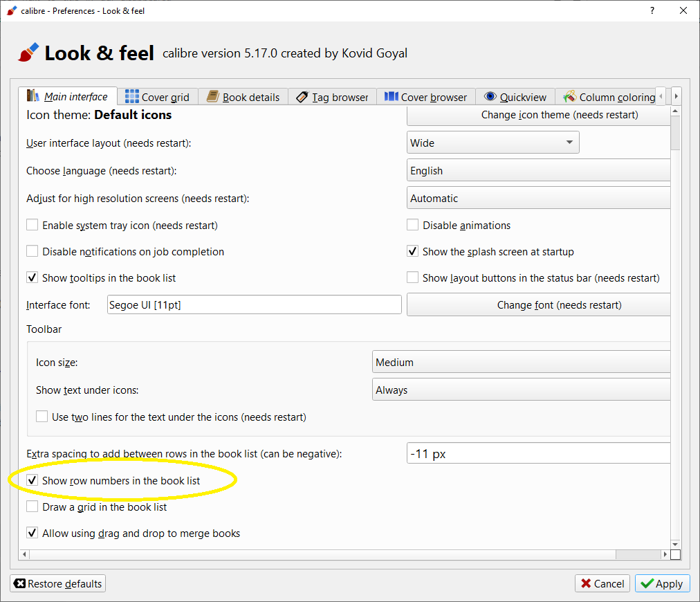Switch to the Quickview tab
700x602 pixels.
pyautogui.click(x=515, y=97)
